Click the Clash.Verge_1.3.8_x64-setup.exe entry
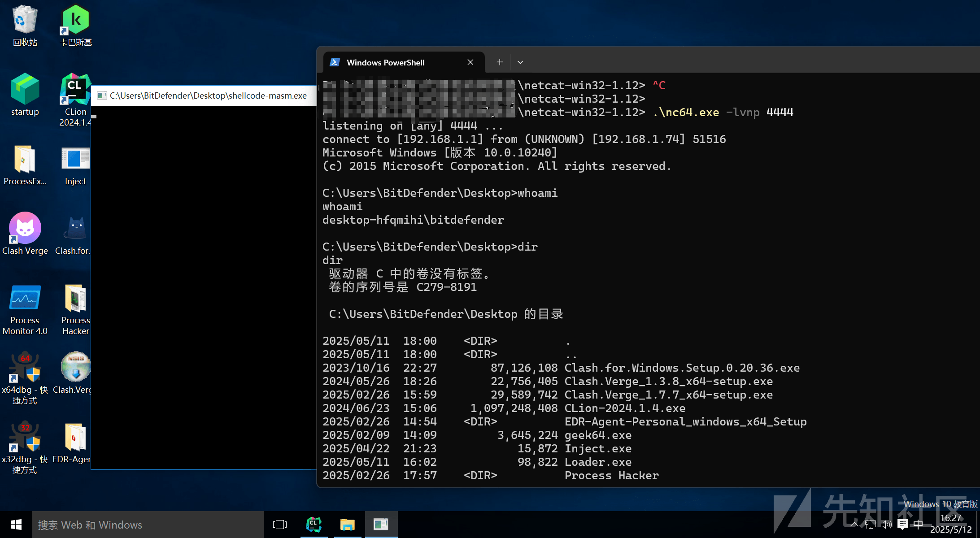The image size is (980, 538). click(668, 381)
